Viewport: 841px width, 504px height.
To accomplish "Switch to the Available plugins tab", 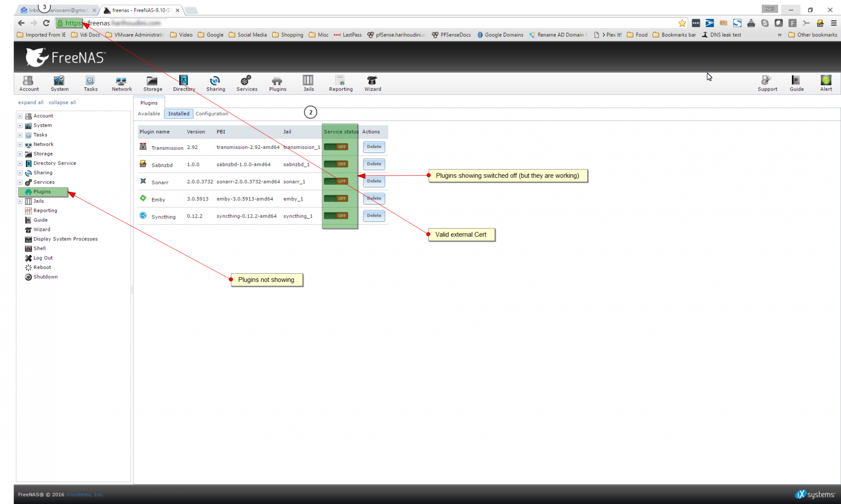I will point(149,114).
